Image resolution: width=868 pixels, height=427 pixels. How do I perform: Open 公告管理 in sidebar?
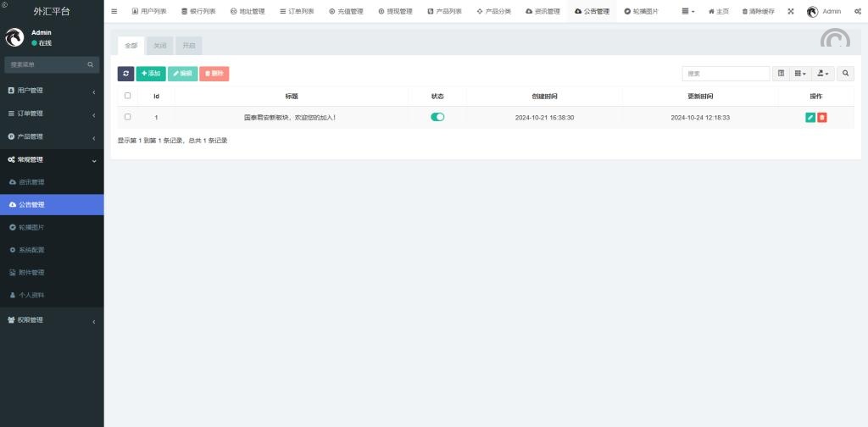pos(52,205)
